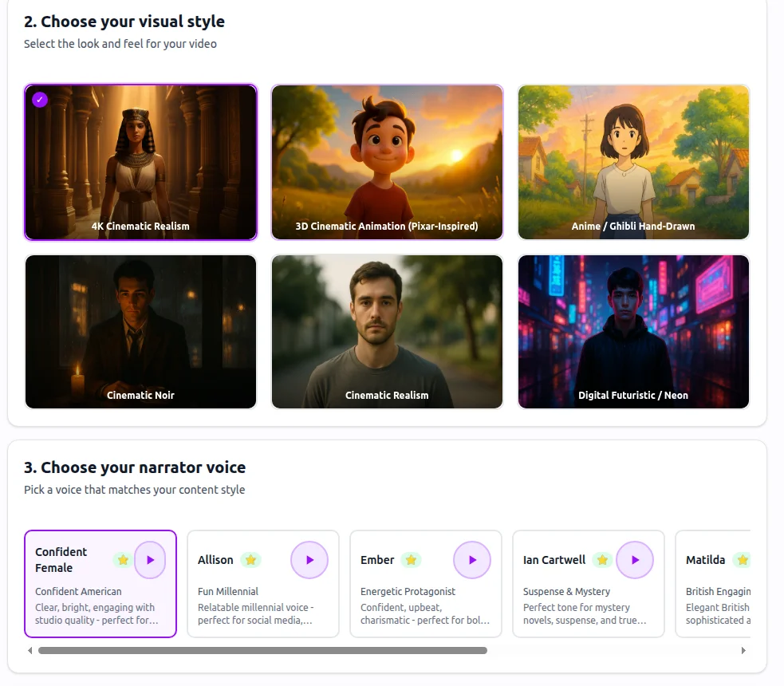Select the Cinematic Noir visual style

(x=140, y=332)
